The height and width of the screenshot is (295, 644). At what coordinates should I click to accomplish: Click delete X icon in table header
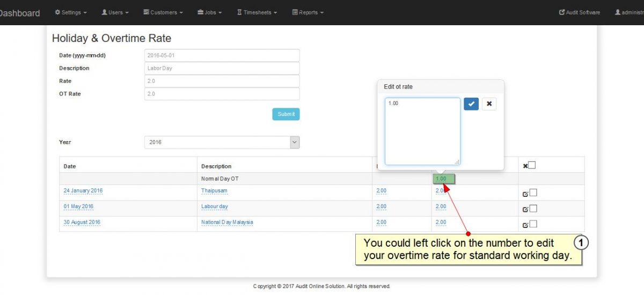point(525,166)
